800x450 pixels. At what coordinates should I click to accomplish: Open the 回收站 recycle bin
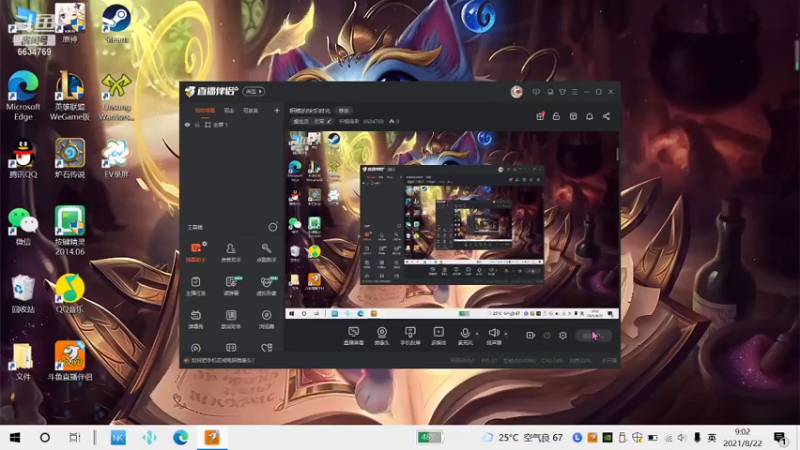coord(23,293)
